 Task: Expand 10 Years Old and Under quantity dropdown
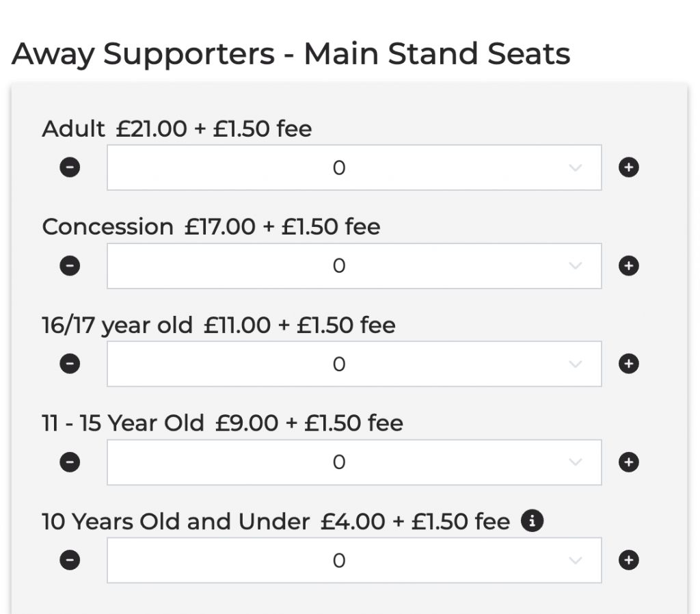click(x=353, y=561)
